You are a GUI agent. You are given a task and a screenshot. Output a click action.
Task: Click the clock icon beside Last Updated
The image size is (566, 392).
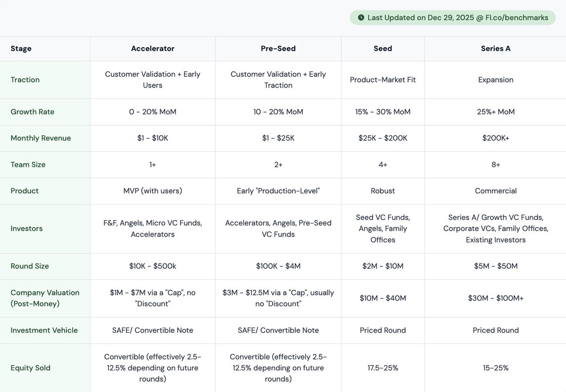(x=361, y=17)
